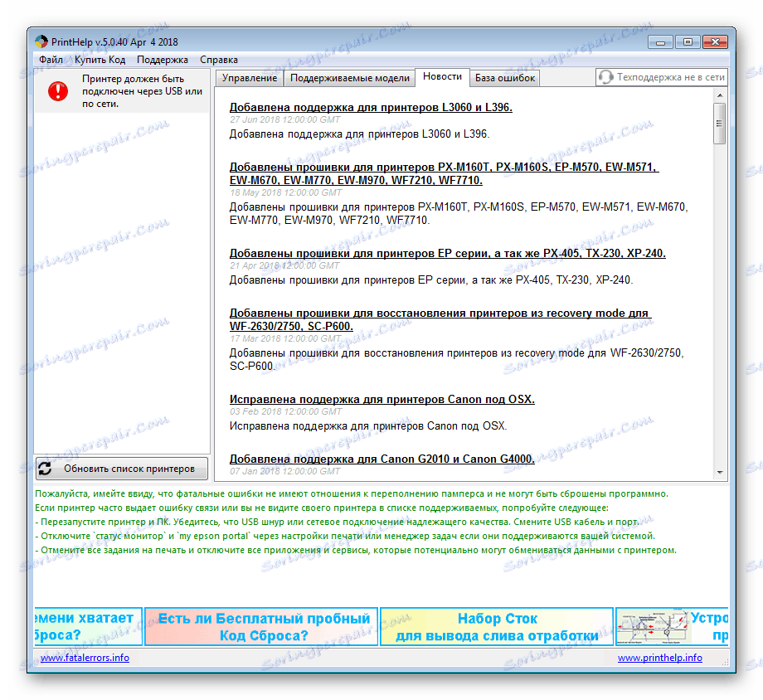
Task: Minimize the PrintHelp window
Action: point(660,42)
